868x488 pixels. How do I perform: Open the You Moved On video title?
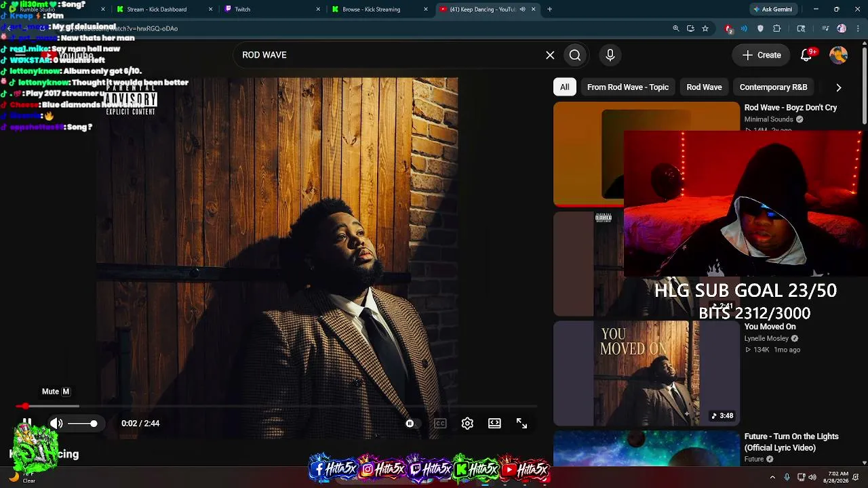(770, 327)
